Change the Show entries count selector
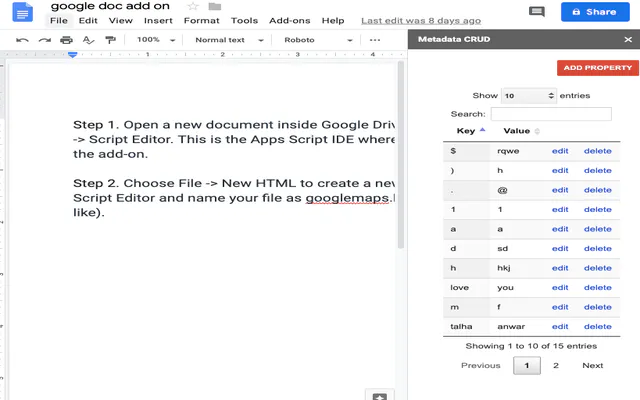 point(529,96)
